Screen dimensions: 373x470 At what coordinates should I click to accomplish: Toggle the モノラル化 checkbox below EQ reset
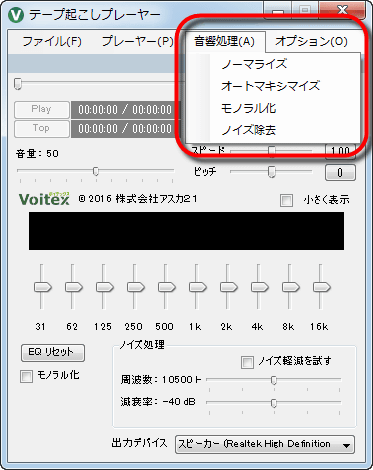click(x=26, y=376)
